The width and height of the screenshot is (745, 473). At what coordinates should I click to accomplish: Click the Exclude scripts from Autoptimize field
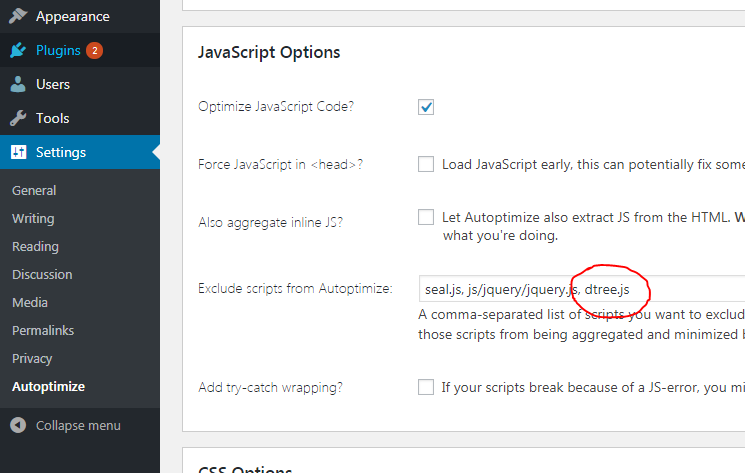(x=582, y=289)
